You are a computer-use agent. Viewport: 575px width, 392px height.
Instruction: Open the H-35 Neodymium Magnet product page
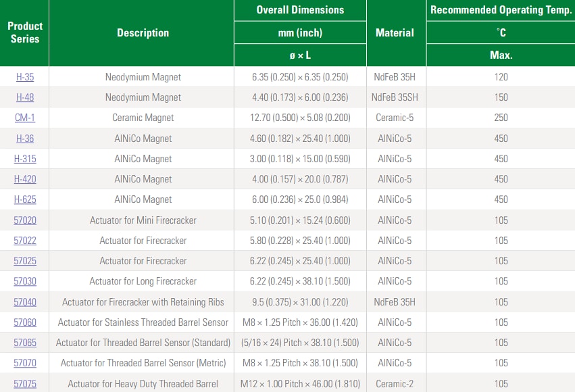pyautogui.click(x=24, y=77)
